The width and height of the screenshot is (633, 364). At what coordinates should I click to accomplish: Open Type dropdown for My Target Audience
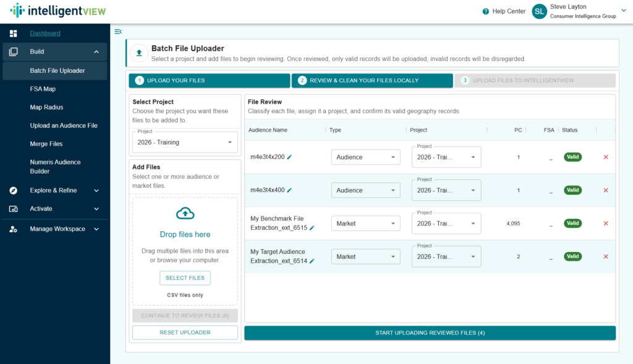click(366, 256)
